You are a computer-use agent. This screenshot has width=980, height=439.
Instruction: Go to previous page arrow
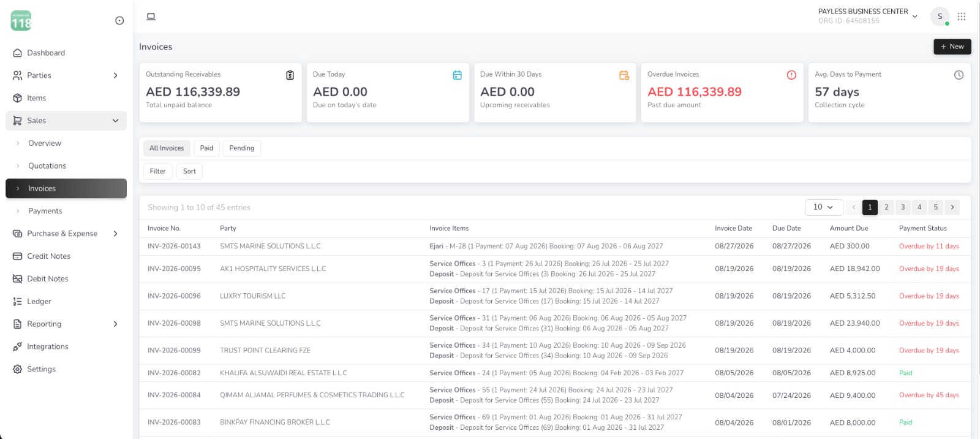tap(853, 207)
